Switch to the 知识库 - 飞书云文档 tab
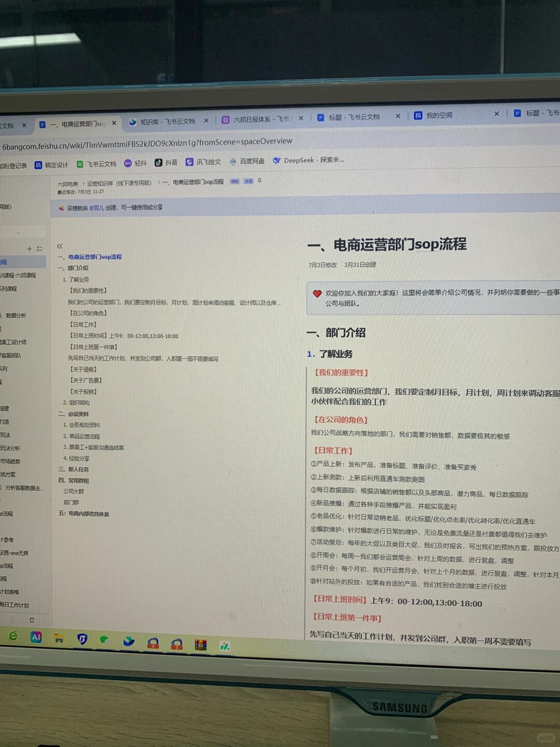560x747 pixels. [168, 121]
